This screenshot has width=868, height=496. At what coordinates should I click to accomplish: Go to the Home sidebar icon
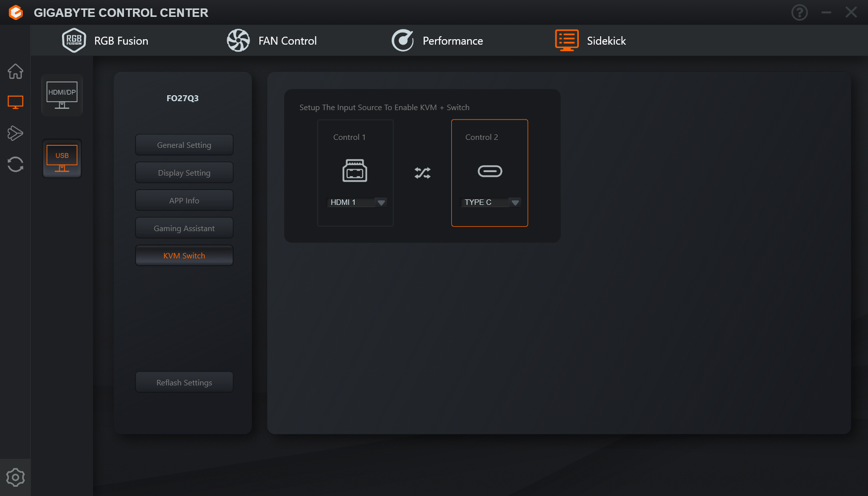point(15,71)
